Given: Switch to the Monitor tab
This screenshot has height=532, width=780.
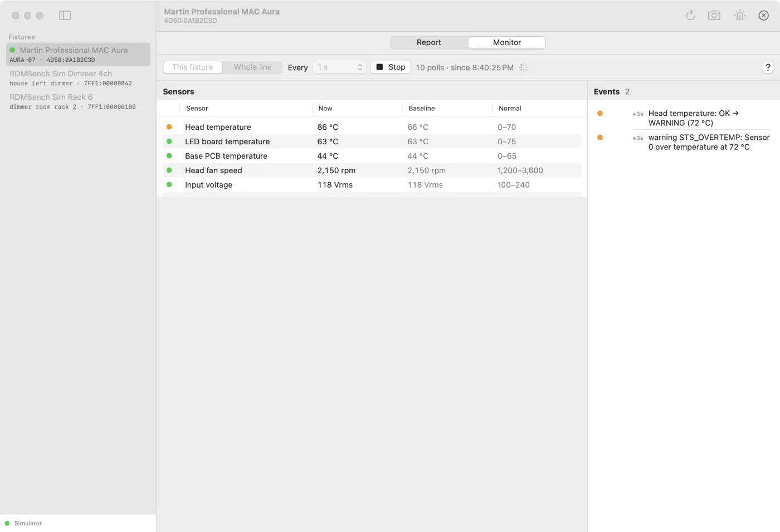Looking at the screenshot, I should (x=507, y=42).
